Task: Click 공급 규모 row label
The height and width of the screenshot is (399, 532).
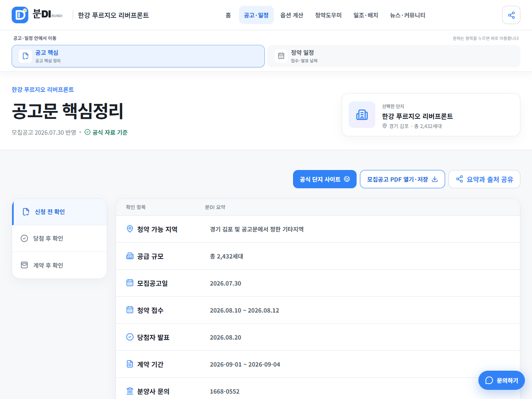Action: pos(150,256)
